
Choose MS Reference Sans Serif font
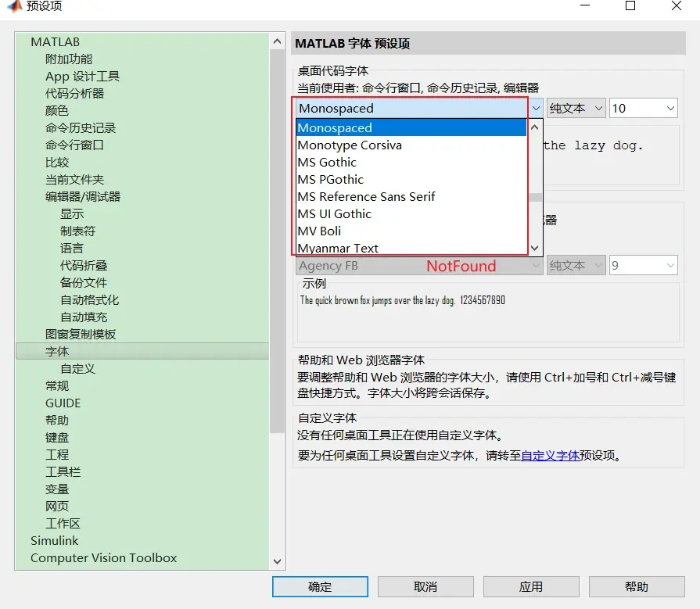[x=411, y=197]
